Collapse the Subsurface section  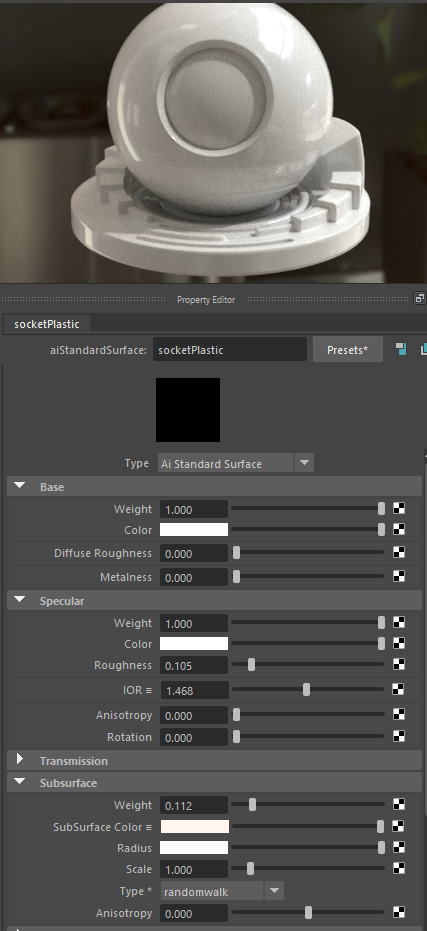[20, 782]
